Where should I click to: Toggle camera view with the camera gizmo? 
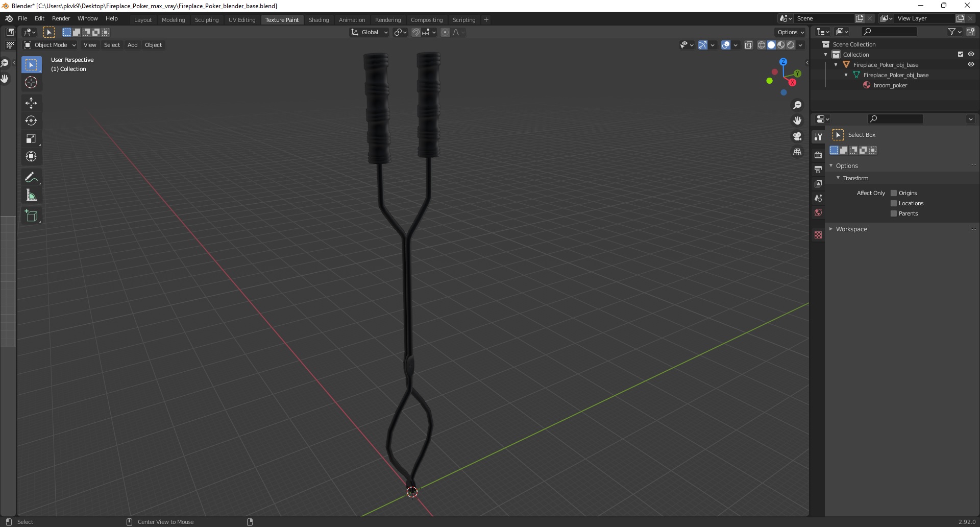pos(797,136)
